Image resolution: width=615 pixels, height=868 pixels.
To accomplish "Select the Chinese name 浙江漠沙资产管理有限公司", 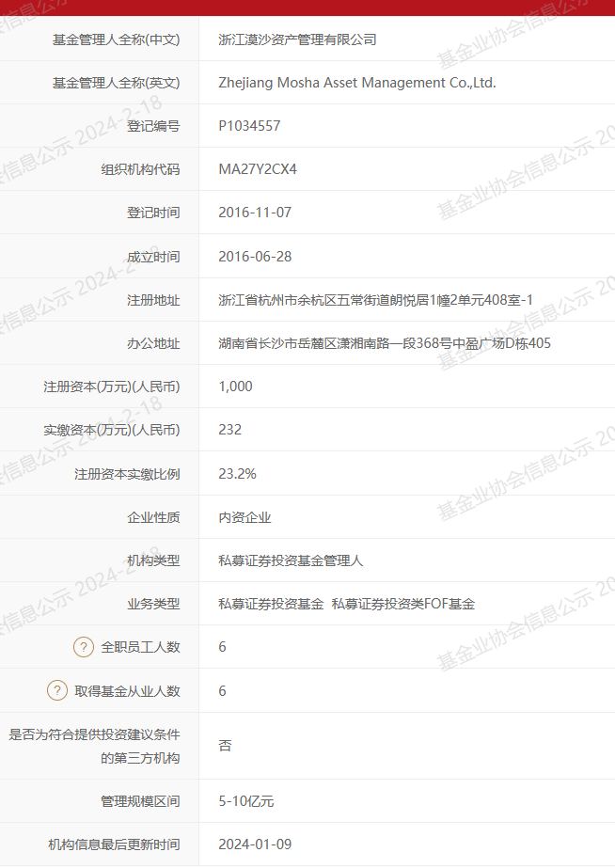I will 297,39.
